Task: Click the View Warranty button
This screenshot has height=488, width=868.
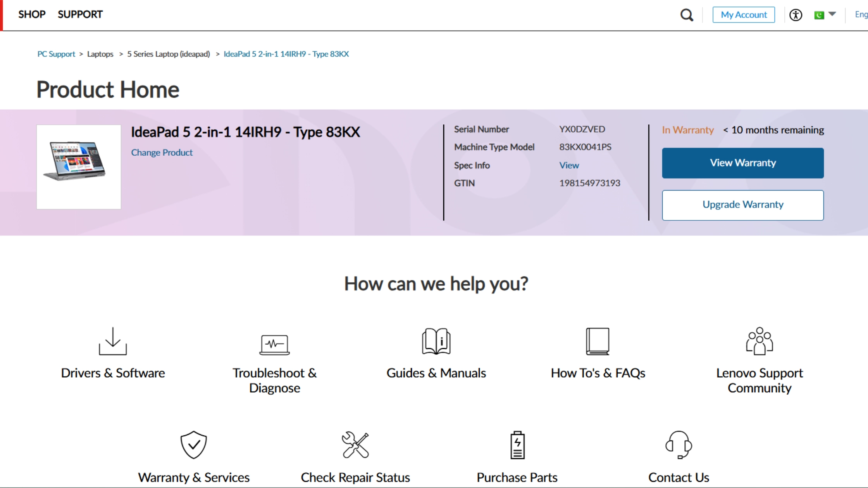Action: (x=743, y=163)
